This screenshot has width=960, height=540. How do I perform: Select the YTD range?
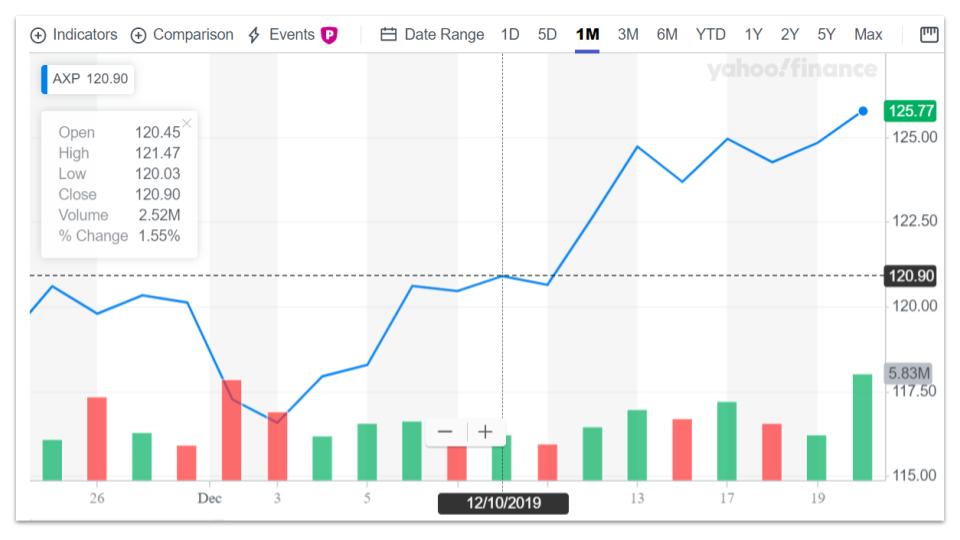coord(710,35)
